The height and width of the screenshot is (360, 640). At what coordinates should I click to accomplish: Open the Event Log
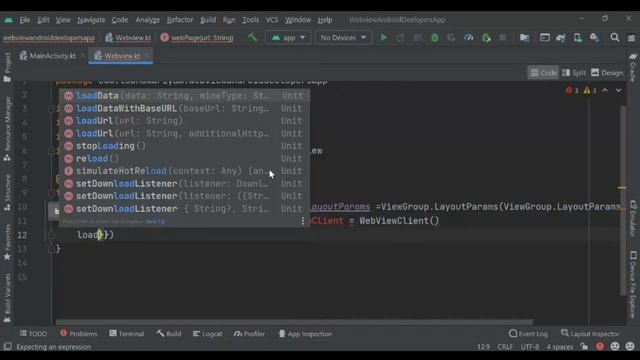(x=528, y=333)
